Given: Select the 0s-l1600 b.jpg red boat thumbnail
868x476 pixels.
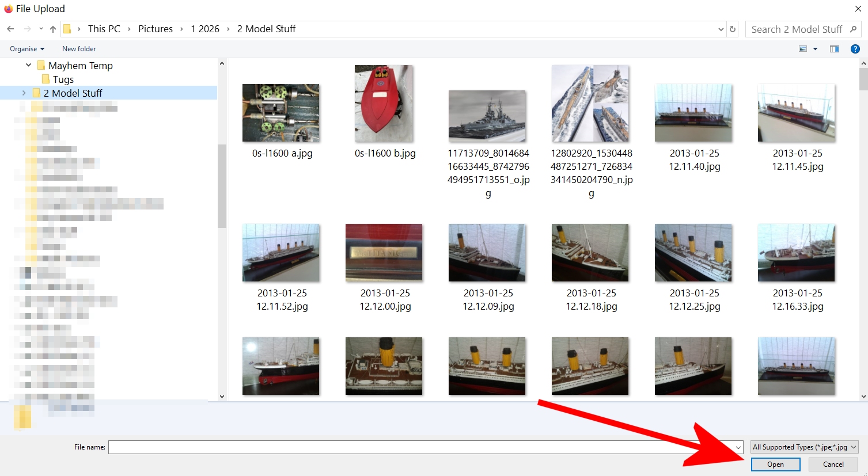Looking at the screenshot, I should (384, 104).
